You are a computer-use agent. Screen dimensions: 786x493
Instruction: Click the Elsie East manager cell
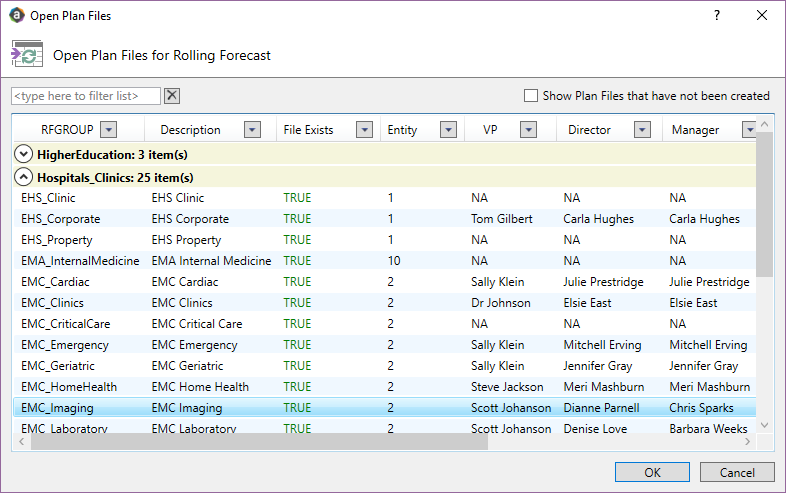(x=693, y=303)
